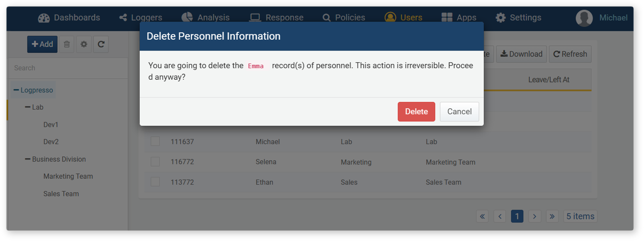Tick the checkbox next to Ethan
644x241 pixels.
point(155,182)
